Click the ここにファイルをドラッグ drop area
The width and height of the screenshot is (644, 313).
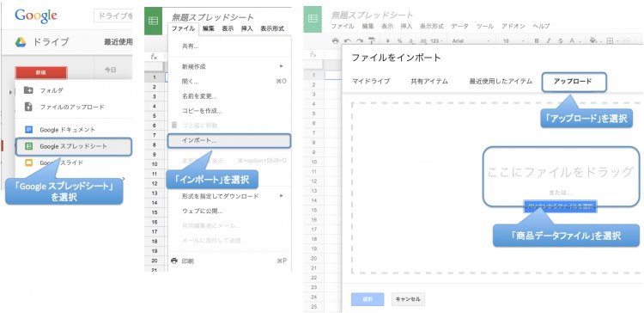click(x=560, y=172)
